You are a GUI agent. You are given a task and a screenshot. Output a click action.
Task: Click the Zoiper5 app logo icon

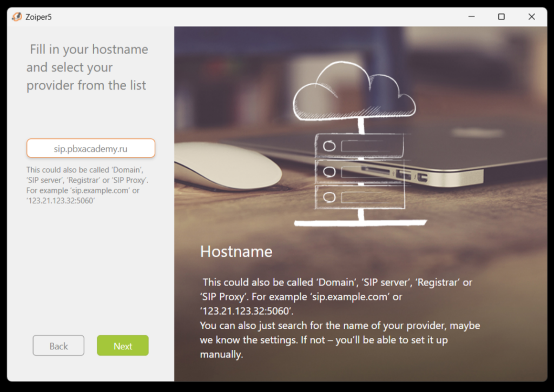point(17,17)
